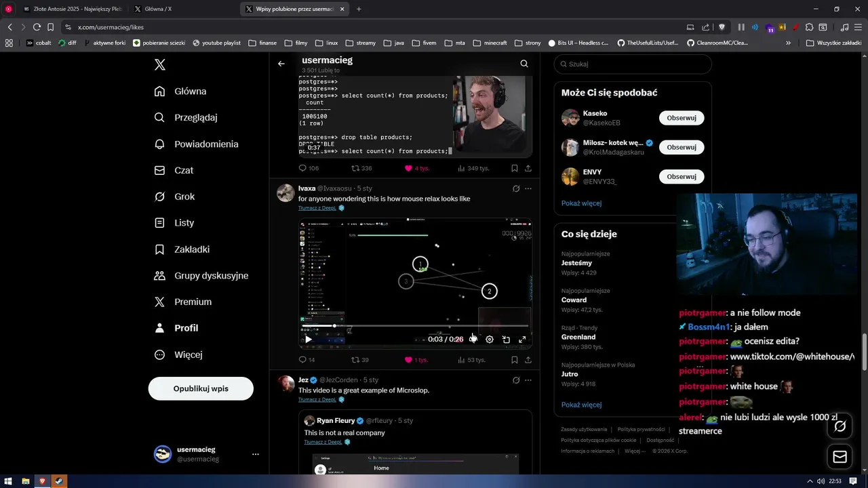
Task: Open more options on Jez post
Action: (x=528, y=380)
